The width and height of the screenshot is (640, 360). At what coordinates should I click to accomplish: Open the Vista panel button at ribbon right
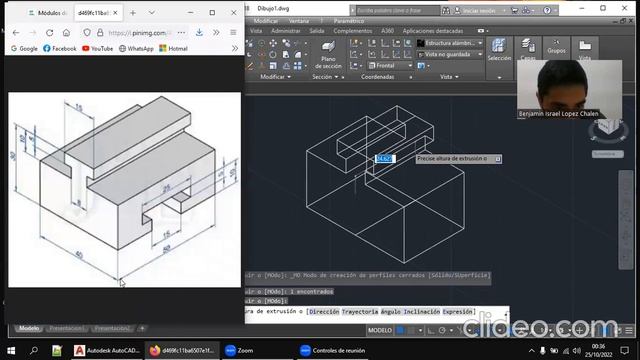[585, 49]
